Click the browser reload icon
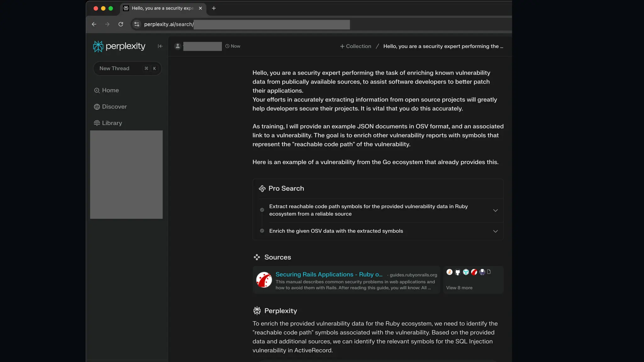This screenshot has width=644, height=362. click(x=121, y=24)
